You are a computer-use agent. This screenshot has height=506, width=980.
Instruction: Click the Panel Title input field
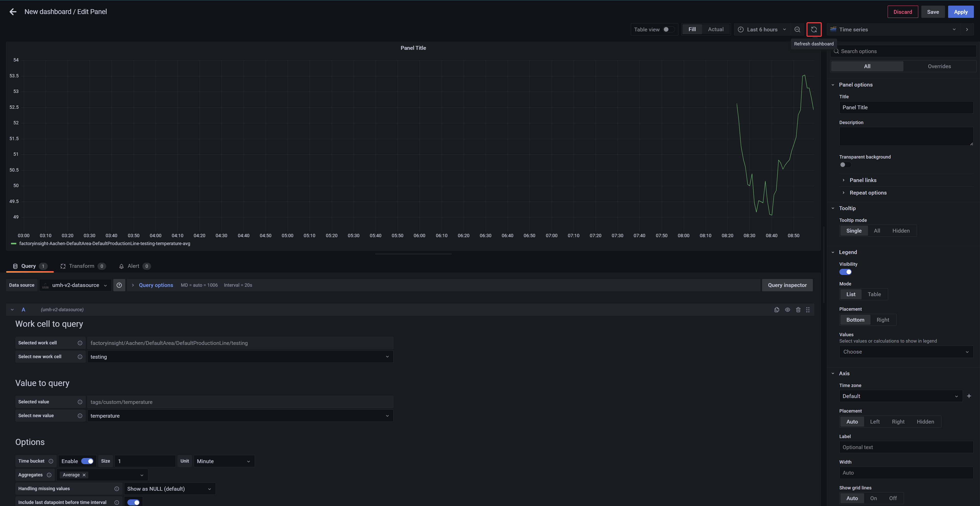(906, 107)
